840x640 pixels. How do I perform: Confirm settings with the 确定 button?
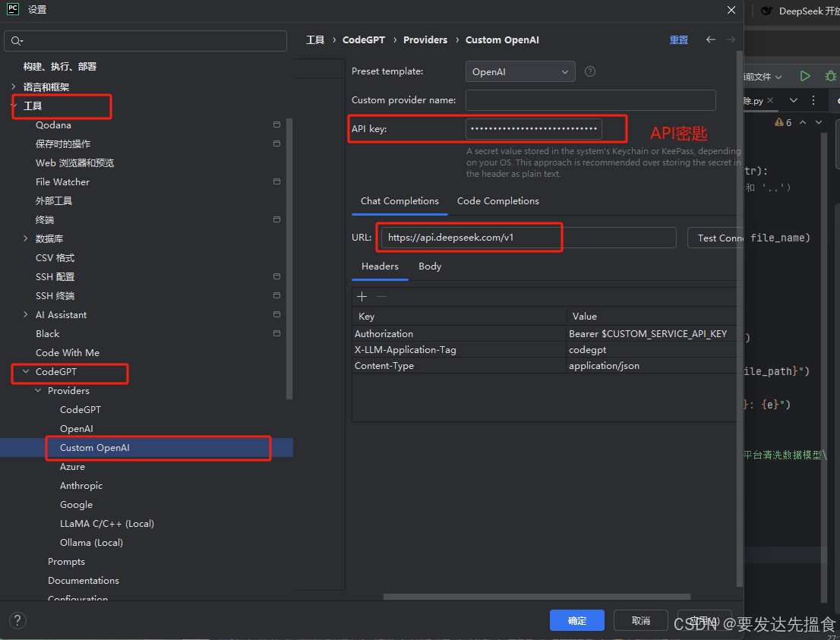[x=577, y=620]
